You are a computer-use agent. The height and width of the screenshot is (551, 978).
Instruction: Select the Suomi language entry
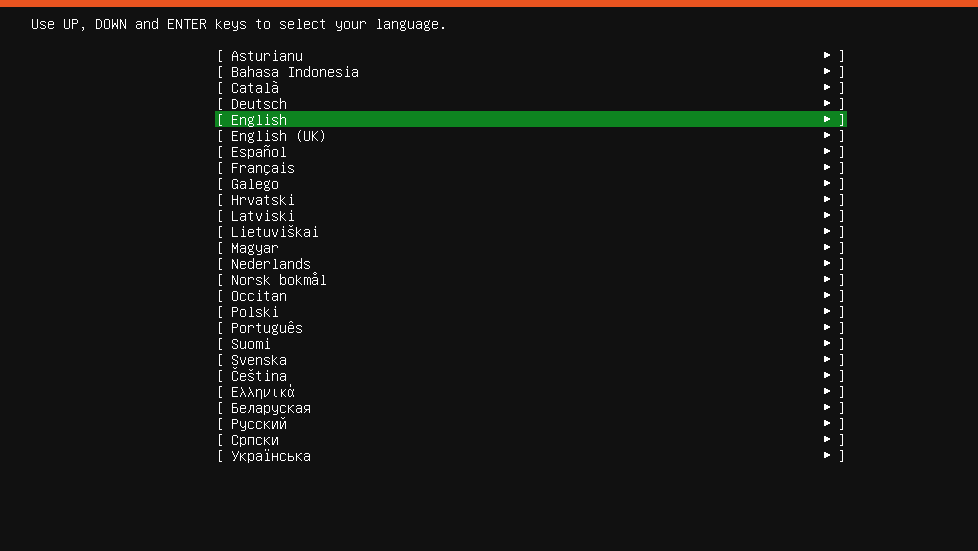[x=531, y=343]
